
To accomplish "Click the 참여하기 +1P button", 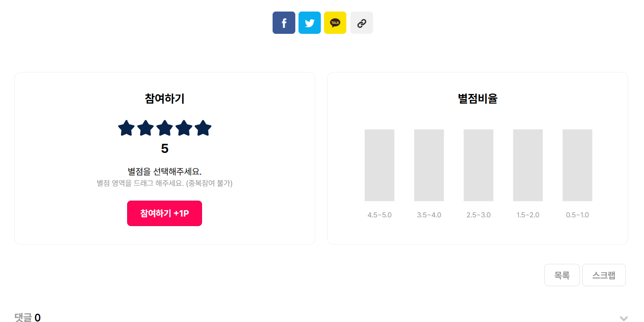I will click(x=165, y=213).
